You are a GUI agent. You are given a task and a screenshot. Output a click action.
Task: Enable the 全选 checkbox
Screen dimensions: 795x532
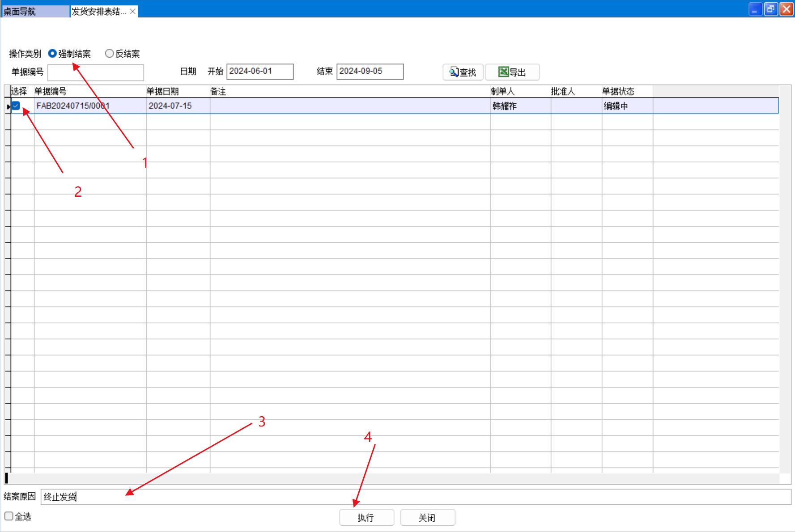coord(9,516)
